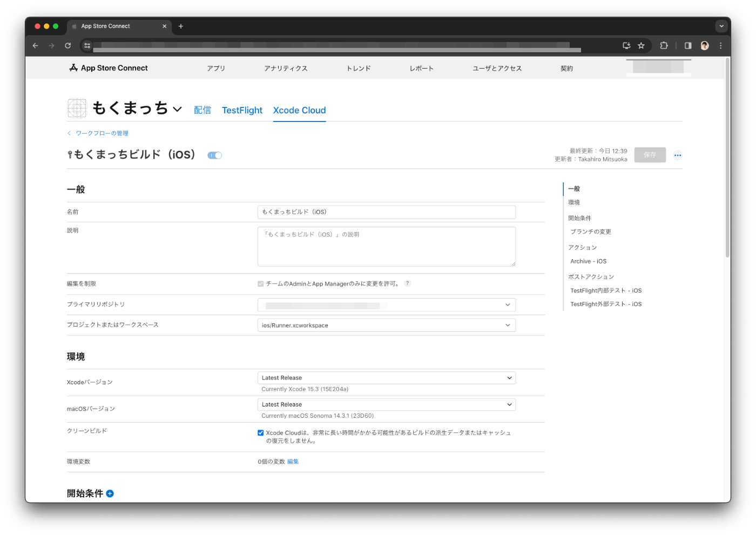Viewport: 756px width, 536px height.
Task: Open the Chrome profile avatar
Action: [705, 46]
